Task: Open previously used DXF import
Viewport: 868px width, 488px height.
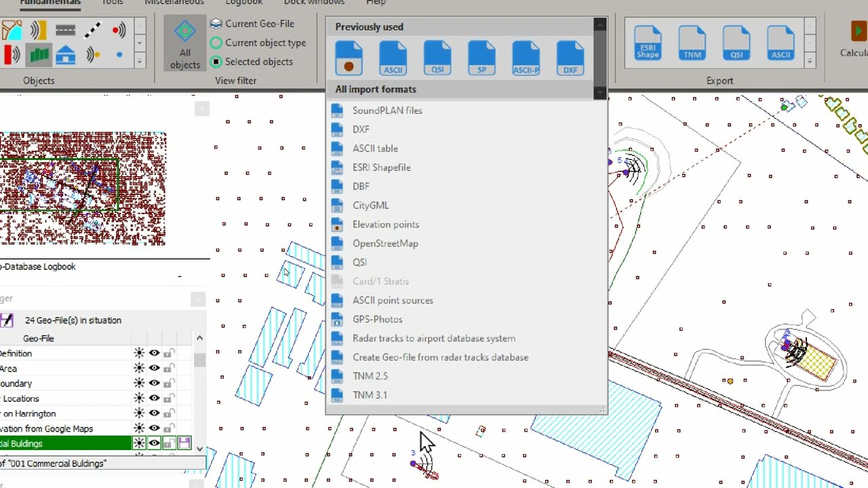Action: [570, 58]
